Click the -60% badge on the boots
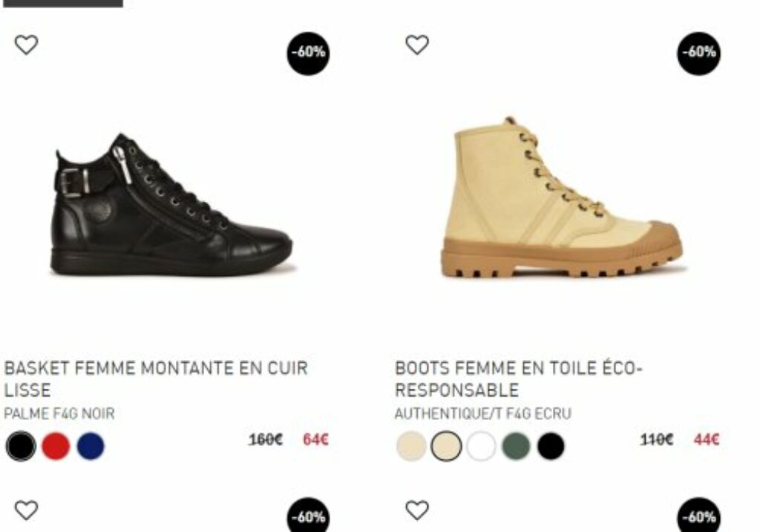760x532 pixels. click(x=698, y=53)
